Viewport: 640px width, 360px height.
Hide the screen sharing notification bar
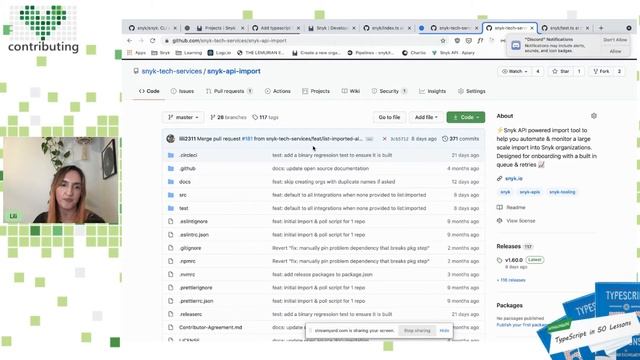click(x=444, y=331)
